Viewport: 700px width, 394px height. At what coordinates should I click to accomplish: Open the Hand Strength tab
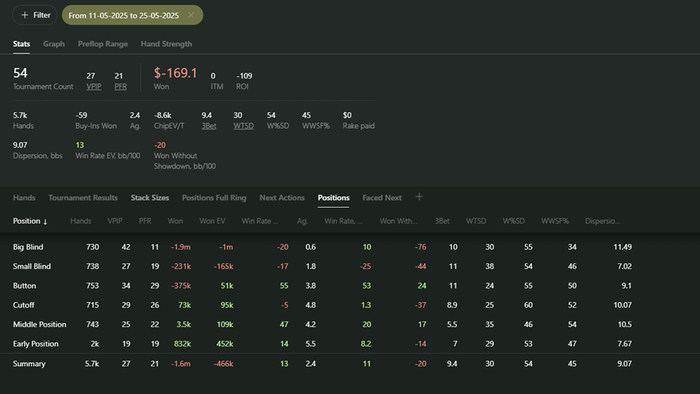tap(167, 44)
